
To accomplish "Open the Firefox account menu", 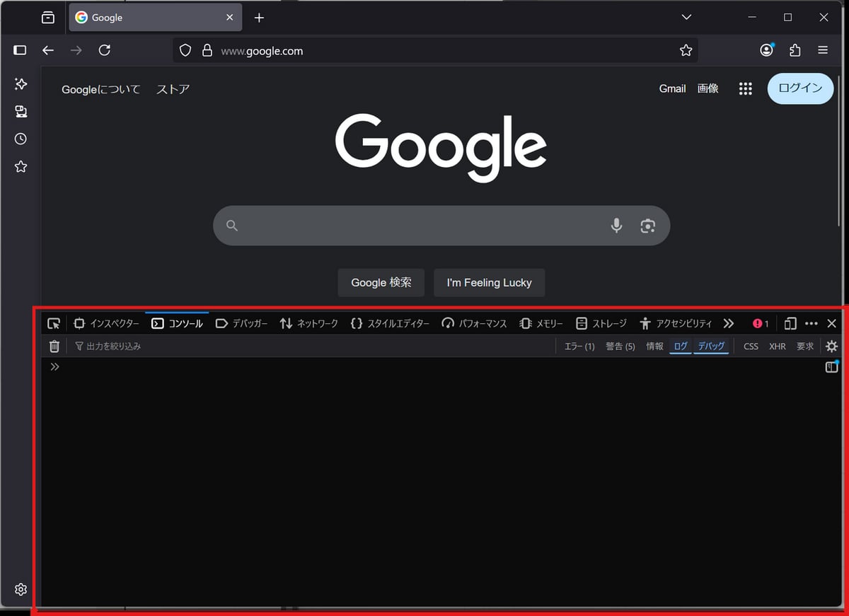I will [767, 50].
